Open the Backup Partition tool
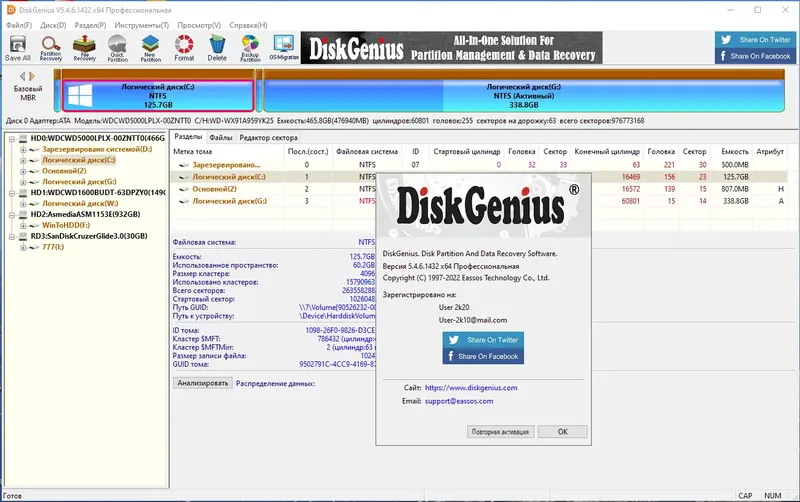This screenshot has height=502, width=800. pos(250,48)
